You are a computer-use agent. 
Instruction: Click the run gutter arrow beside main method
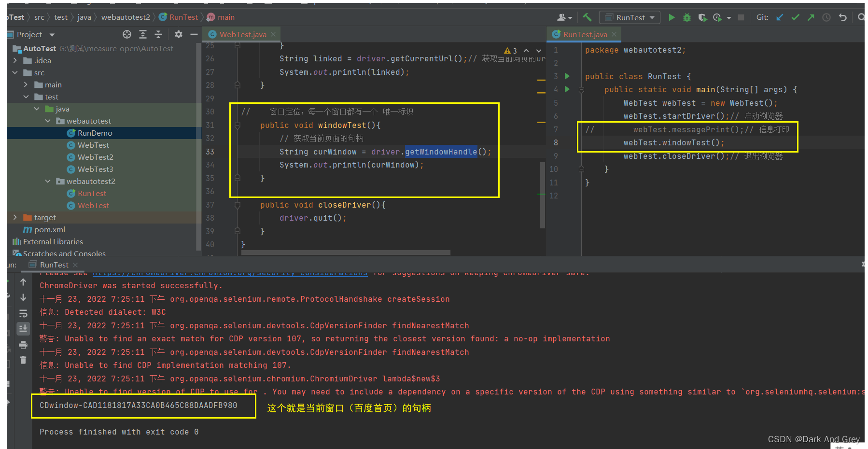click(x=567, y=89)
